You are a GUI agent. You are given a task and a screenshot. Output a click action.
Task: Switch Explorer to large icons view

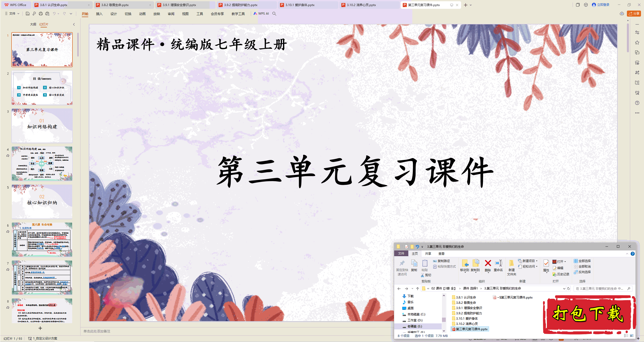click(632, 336)
